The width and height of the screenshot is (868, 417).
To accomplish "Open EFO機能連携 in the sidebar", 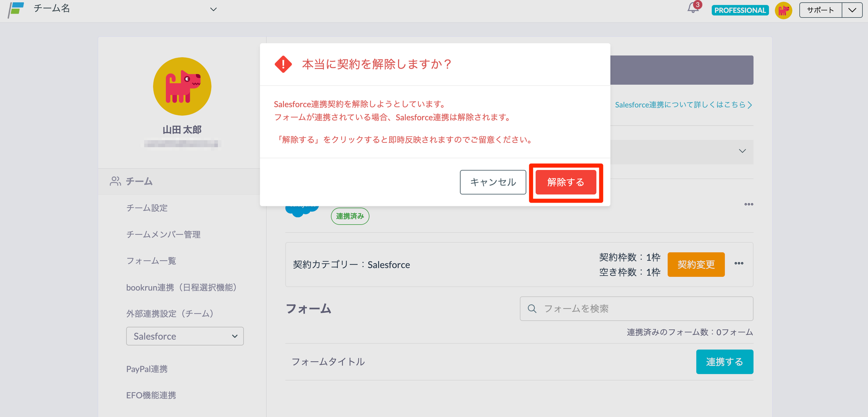I will point(151,395).
